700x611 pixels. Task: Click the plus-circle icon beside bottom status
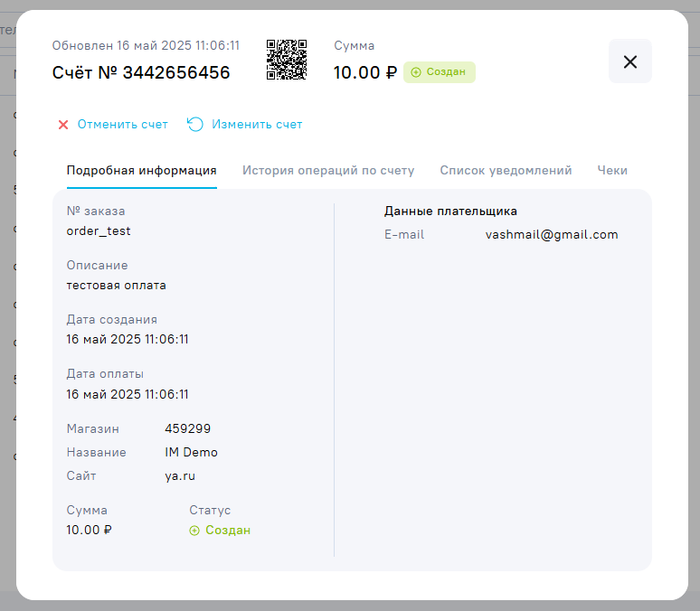194,531
